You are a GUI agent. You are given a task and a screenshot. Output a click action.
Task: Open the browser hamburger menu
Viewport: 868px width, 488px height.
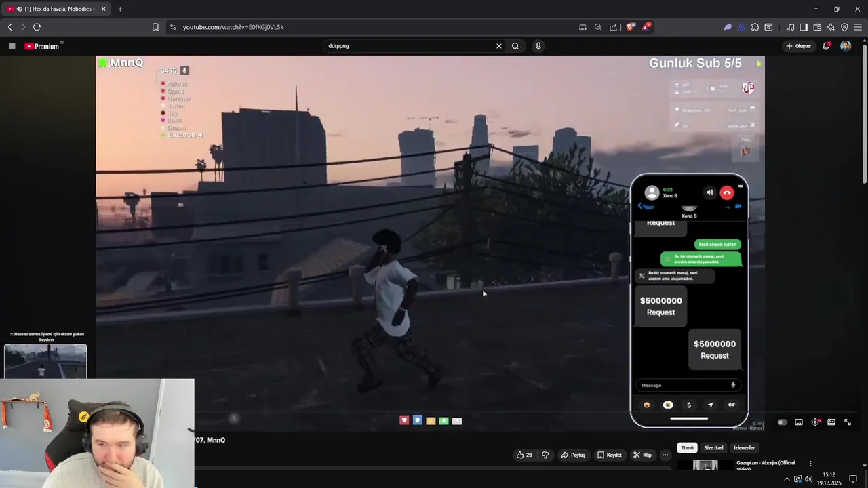tap(858, 27)
